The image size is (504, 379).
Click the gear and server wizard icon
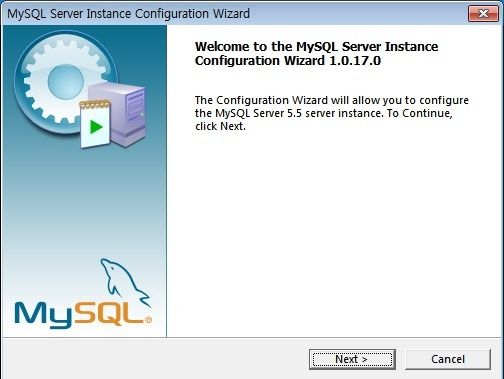click(x=80, y=89)
